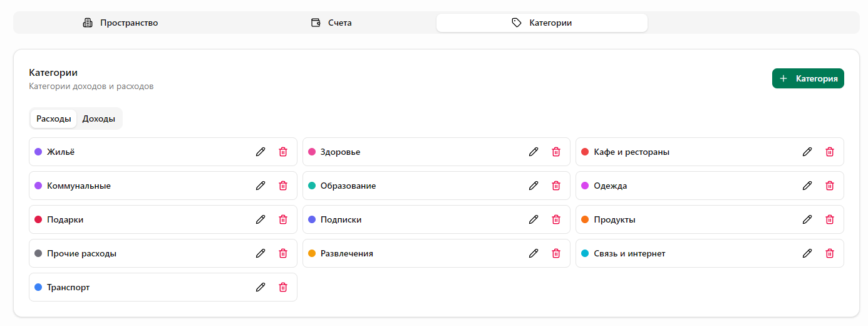Image resolution: width=868 pixels, height=326 pixels.
Task: Click the pink dot beside Здоровье
Action: [312, 152]
